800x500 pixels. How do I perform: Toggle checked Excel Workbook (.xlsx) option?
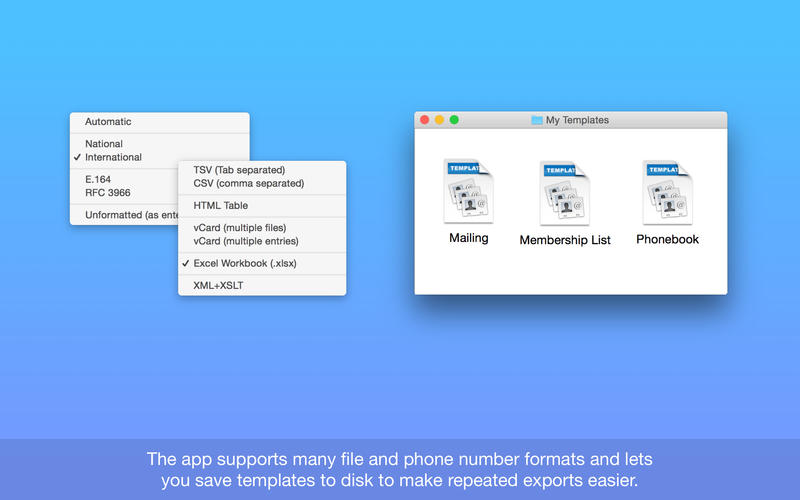244,263
